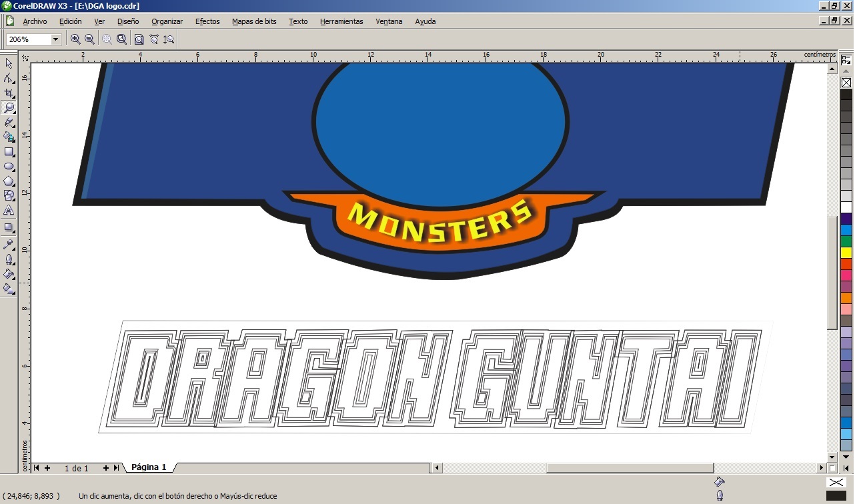Add a page after current page
857x504 pixels.
pyautogui.click(x=106, y=468)
